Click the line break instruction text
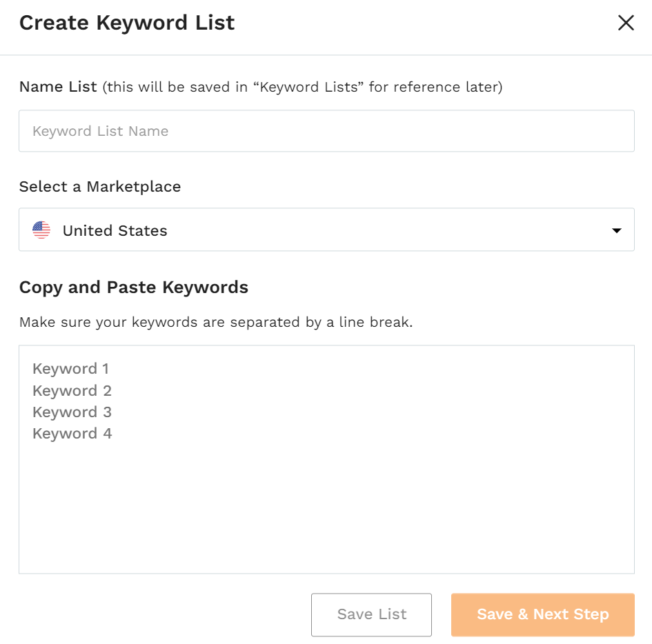Screen dimensions: 652x644 (x=216, y=322)
